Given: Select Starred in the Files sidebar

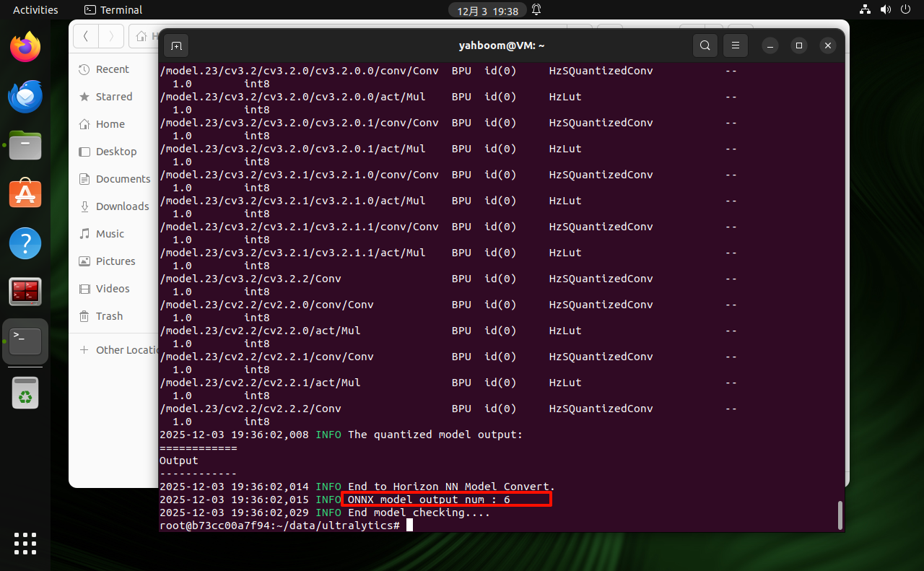Looking at the screenshot, I should click(114, 97).
